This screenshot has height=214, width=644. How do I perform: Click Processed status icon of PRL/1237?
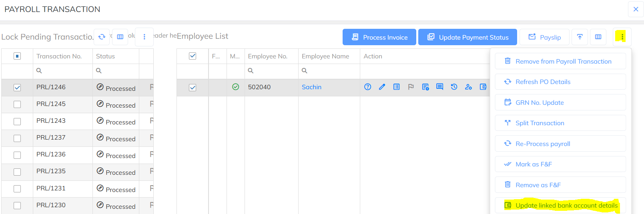coord(100,137)
